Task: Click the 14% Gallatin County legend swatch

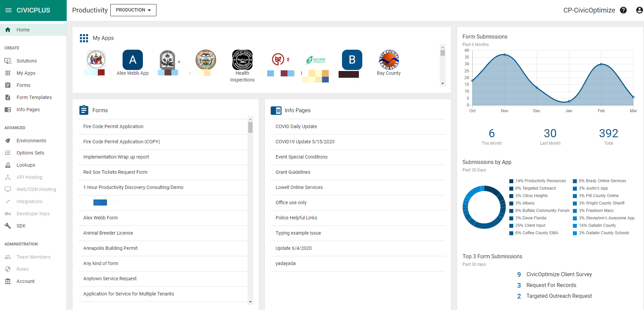Action: (x=575, y=225)
